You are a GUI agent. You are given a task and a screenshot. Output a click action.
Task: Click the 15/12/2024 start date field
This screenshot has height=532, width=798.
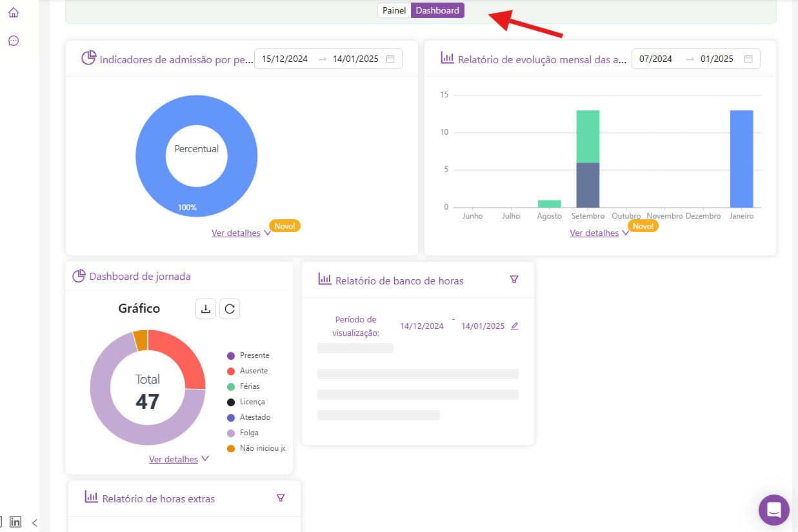coord(285,59)
